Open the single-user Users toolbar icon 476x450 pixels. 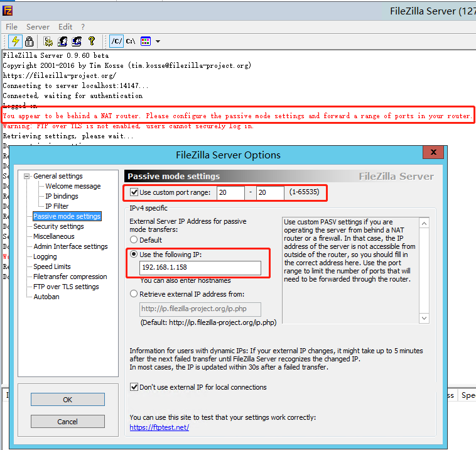tap(63, 41)
